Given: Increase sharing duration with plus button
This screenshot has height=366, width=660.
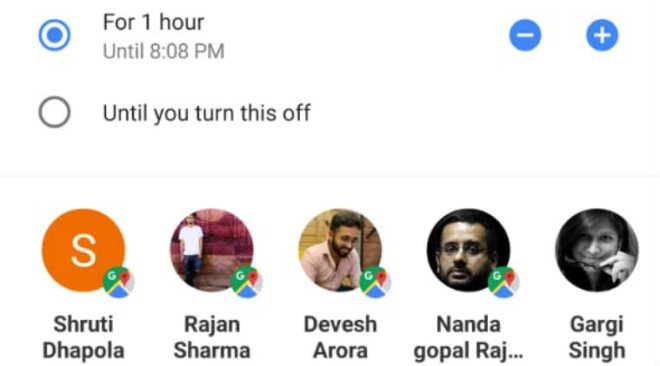Looking at the screenshot, I should pyautogui.click(x=602, y=35).
